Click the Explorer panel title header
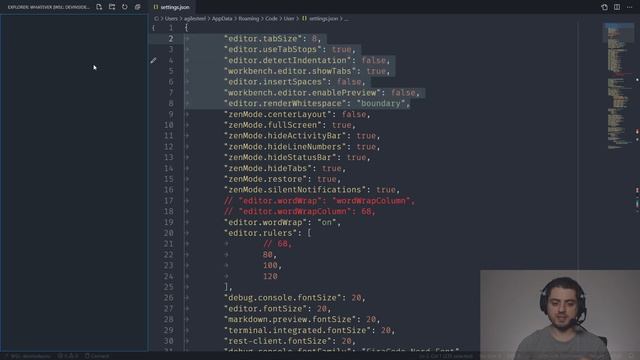The width and height of the screenshot is (640, 360). pos(48,7)
